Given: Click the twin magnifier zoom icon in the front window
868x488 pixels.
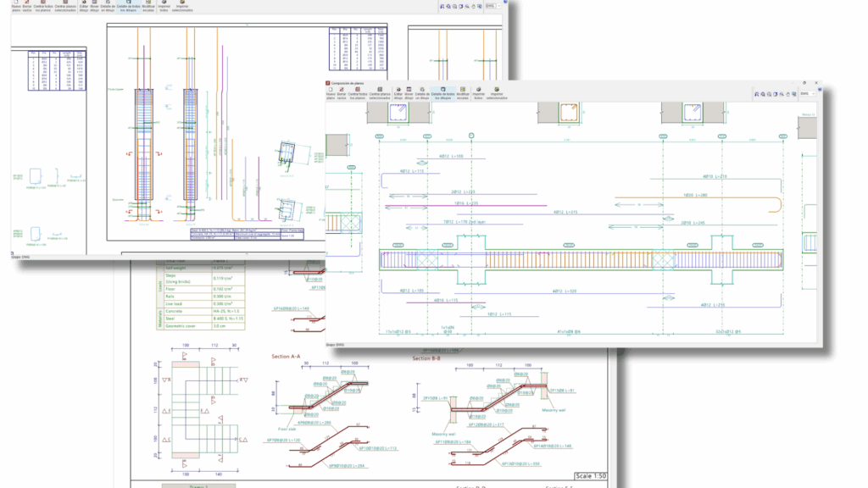Looking at the screenshot, I should pos(782,95).
